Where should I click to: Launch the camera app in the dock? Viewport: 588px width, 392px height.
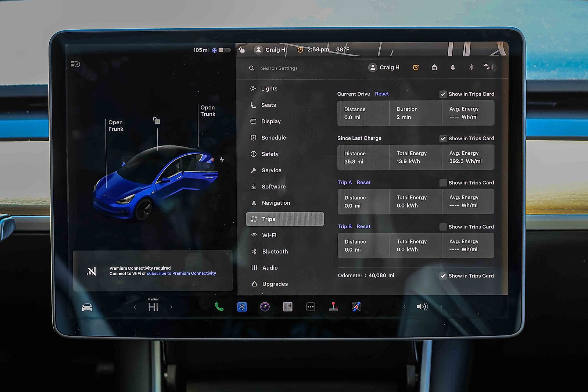(x=265, y=307)
